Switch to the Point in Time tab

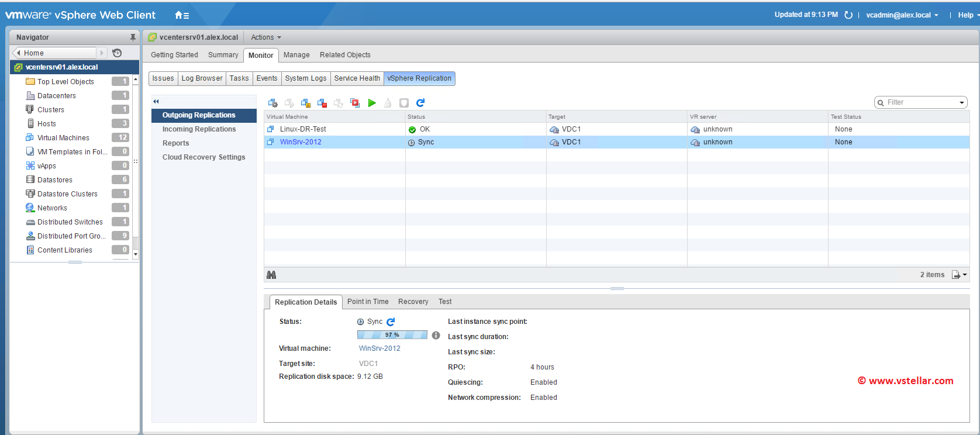(368, 302)
